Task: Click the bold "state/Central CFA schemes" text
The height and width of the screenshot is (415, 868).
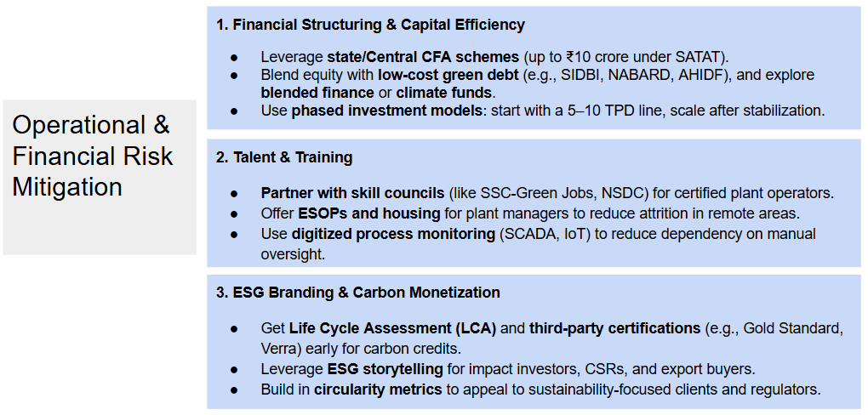Action: click(423, 57)
